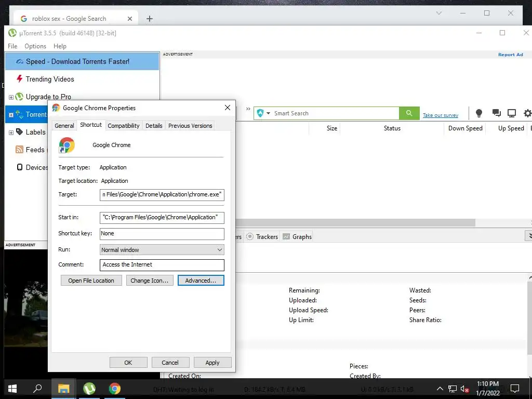This screenshot has width=532, height=399.
Task: Collapse the uTorrent detail pane chevron
Action: [x=528, y=235]
